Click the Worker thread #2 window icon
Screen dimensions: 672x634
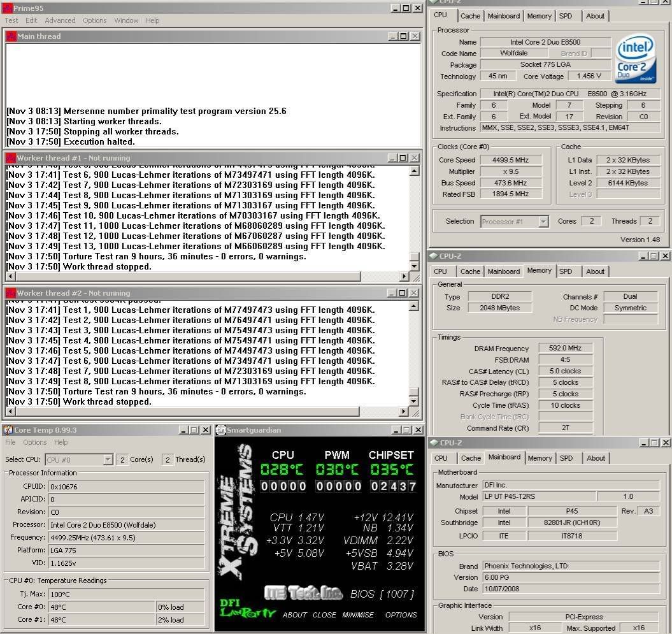[11, 292]
